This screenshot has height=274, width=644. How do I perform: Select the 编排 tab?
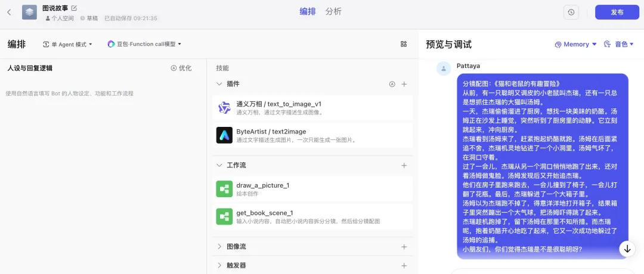(308, 11)
